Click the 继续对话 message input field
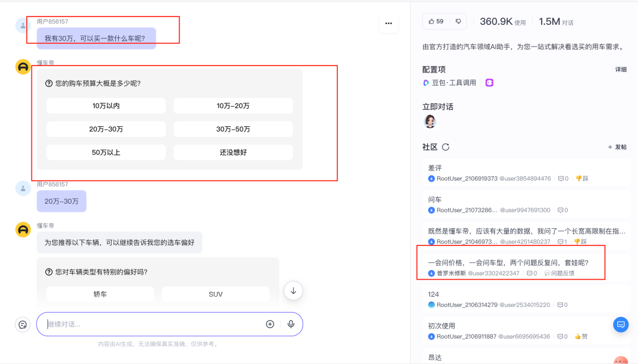This screenshot has width=638, height=364. click(x=148, y=324)
